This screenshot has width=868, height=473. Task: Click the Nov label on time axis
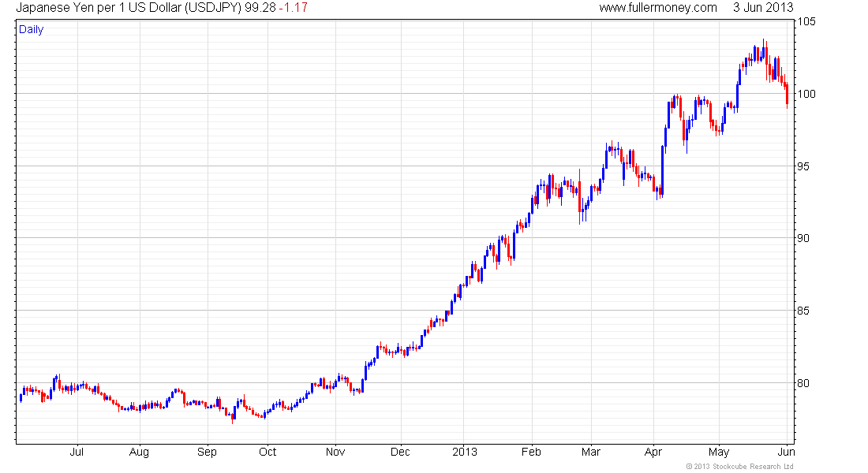click(335, 452)
